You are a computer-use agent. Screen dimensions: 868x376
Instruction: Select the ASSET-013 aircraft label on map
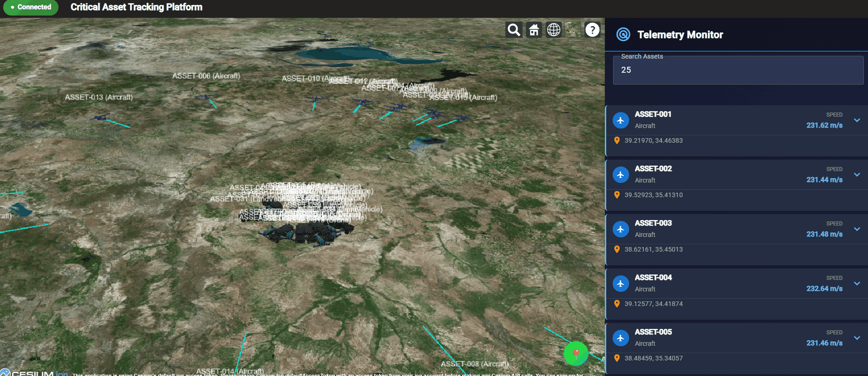[99, 97]
